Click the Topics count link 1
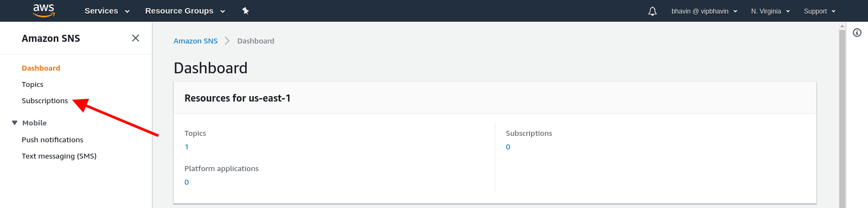Viewport: 868px width, 208px height. [187, 147]
